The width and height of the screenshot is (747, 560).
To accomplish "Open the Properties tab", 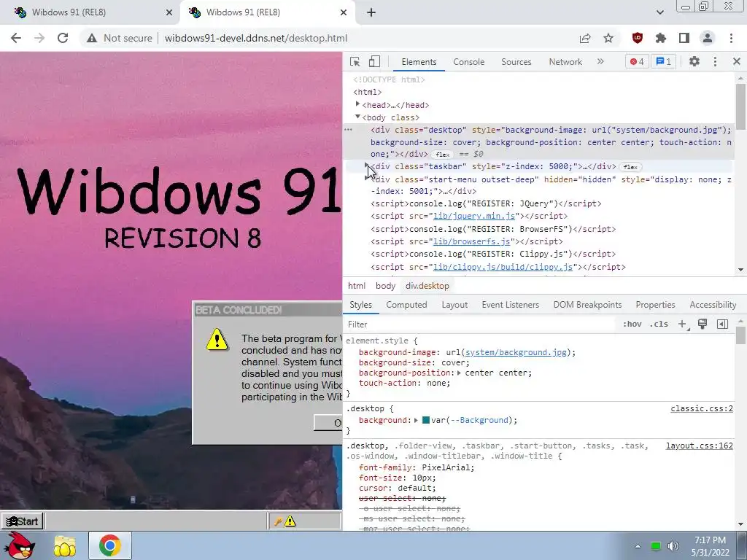I will (655, 305).
